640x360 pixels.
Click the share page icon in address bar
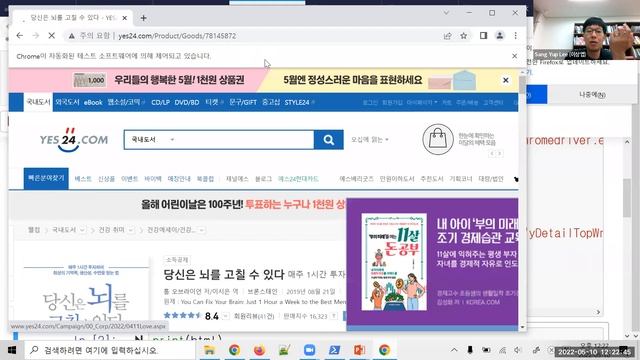[447, 36]
